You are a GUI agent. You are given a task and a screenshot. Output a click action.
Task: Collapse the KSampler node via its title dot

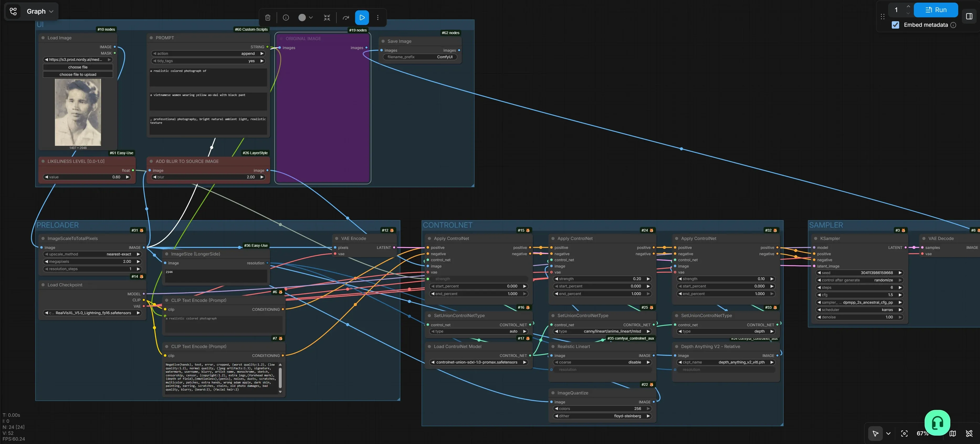pos(816,239)
